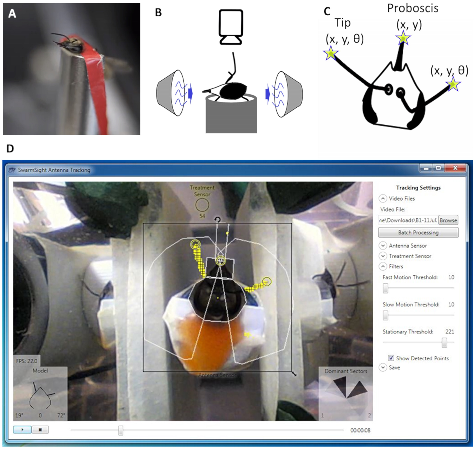Click the rotate handle above the antenna sensor

click(x=217, y=219)
